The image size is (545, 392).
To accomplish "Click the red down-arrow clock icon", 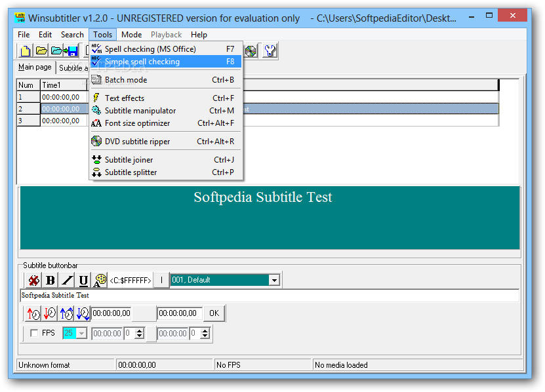I will 50,314.
